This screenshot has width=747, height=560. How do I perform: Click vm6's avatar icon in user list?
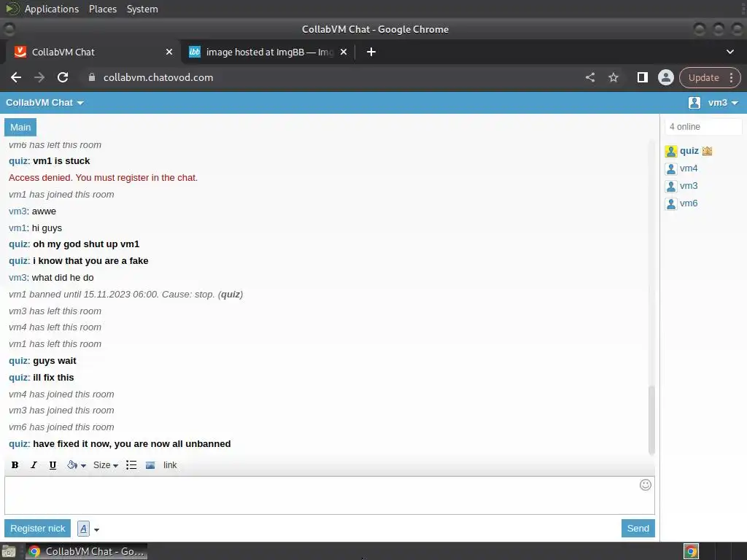coord(671,204)
